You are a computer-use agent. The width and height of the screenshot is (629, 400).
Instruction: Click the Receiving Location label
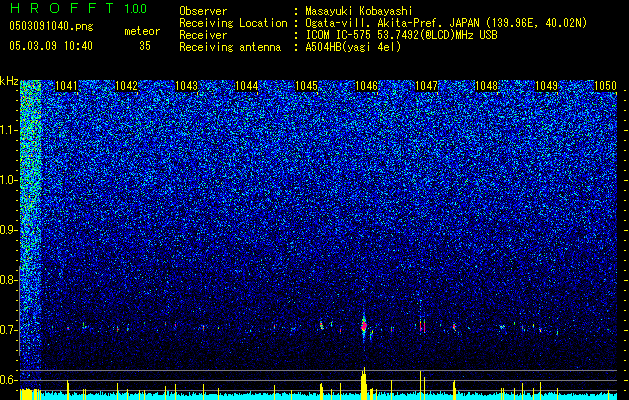click(233, 23)
